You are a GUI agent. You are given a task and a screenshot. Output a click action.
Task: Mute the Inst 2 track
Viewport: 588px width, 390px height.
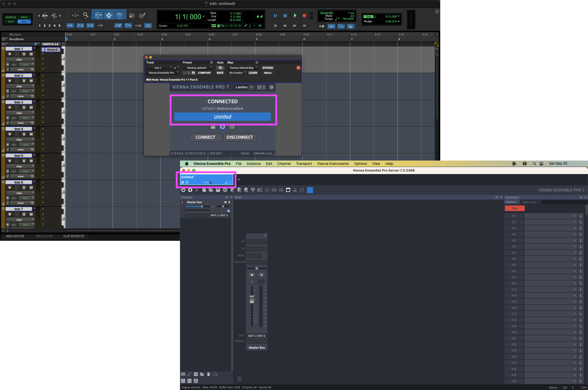click(x=31, y=81)
